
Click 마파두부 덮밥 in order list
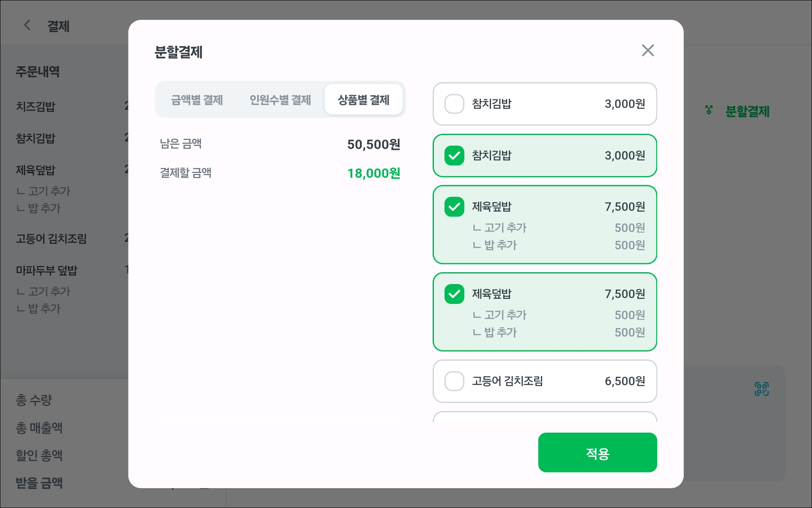coord(47,270)
